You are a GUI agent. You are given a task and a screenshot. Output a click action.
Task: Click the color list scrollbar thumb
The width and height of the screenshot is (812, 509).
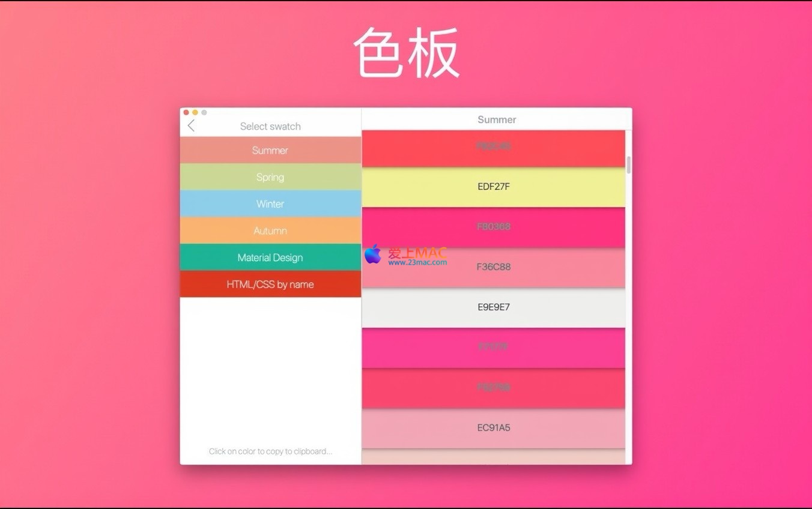(629, 165)
